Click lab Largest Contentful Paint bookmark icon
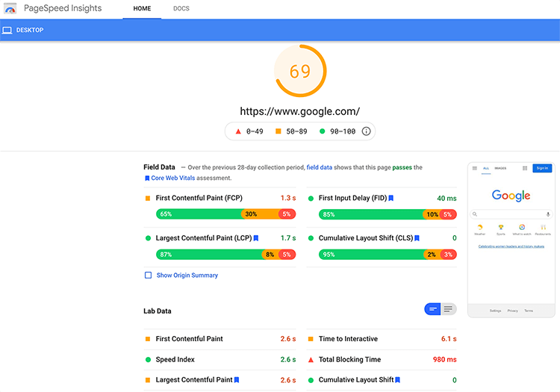The width and height of the screenshot is (560, 392). click(237, 380)
